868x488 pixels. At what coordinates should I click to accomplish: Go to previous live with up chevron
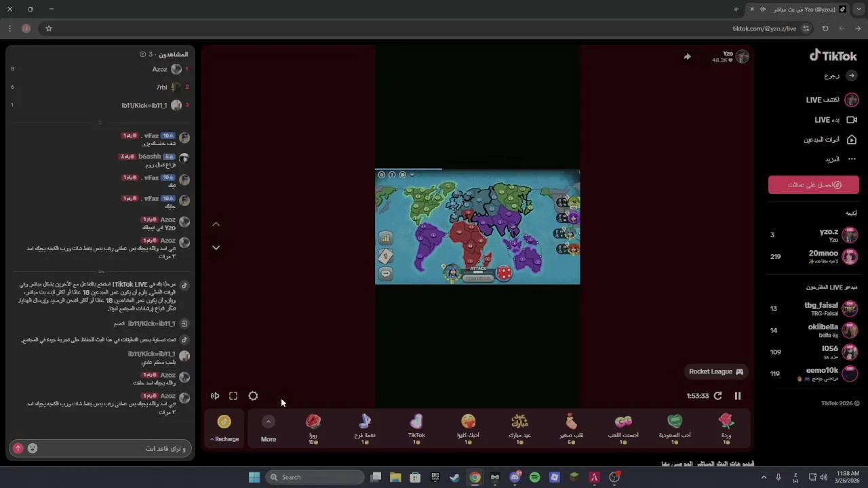[216, 224]
